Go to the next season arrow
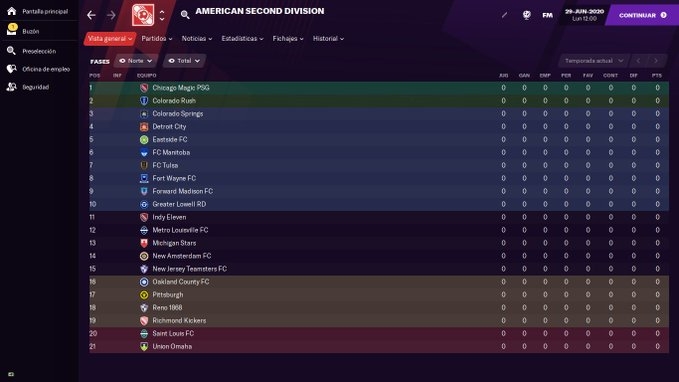 (656, 61)
